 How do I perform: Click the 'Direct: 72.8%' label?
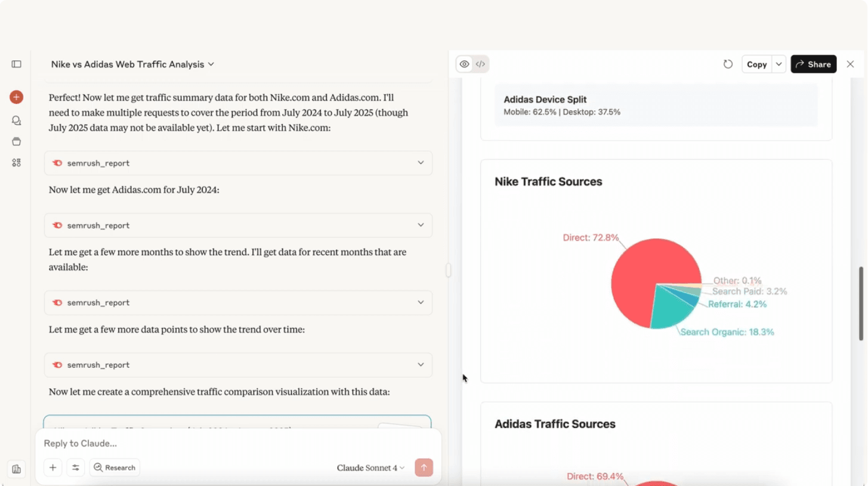pos(591,237)
